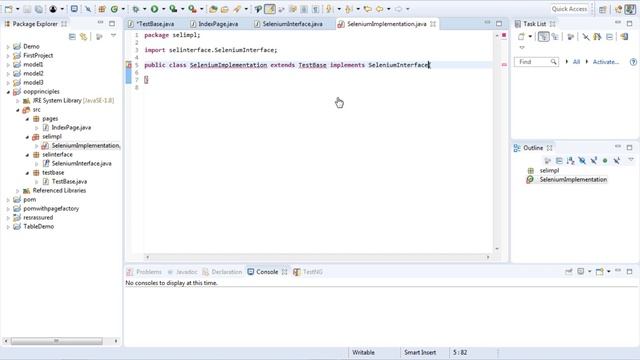Open the TestNG tab

308,272
